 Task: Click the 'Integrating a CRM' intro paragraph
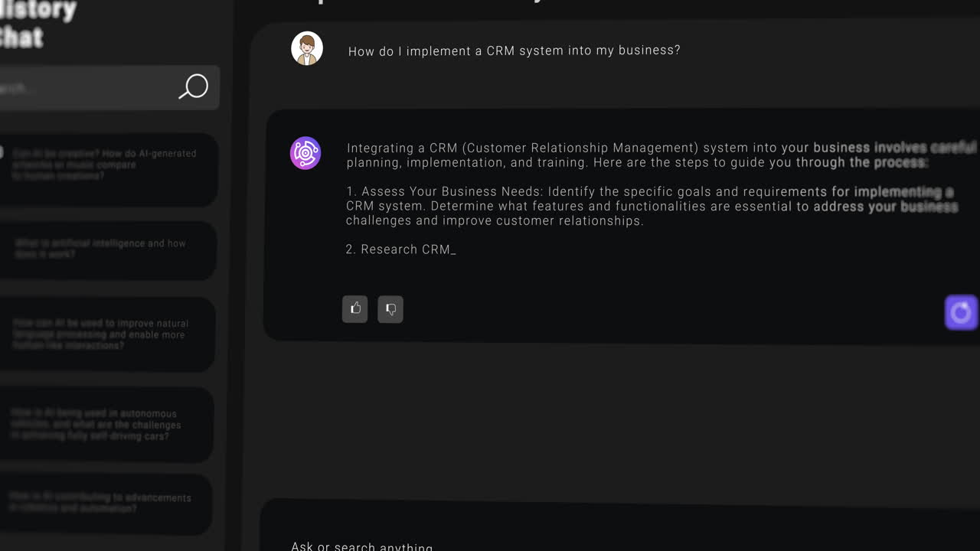click(662, 155)
